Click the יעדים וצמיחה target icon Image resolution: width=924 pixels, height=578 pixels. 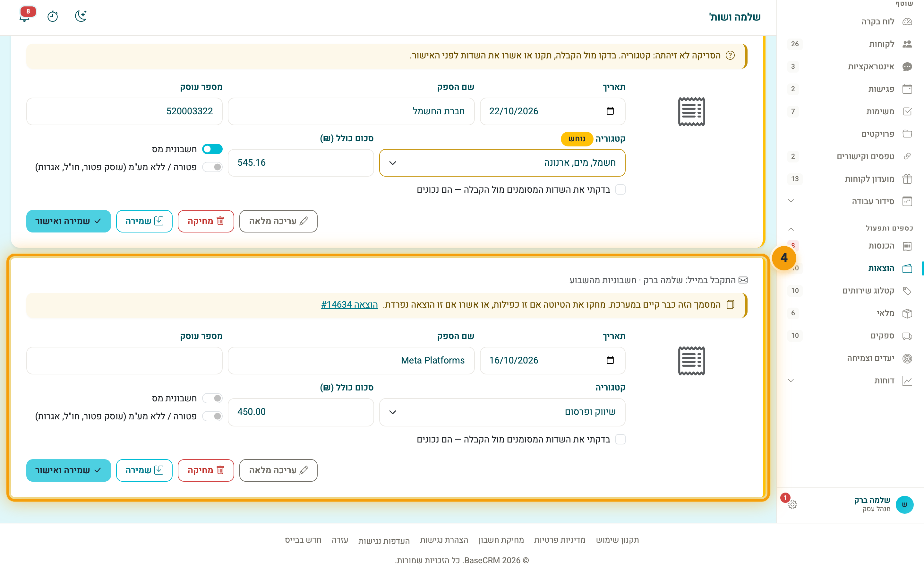(907, 359)
